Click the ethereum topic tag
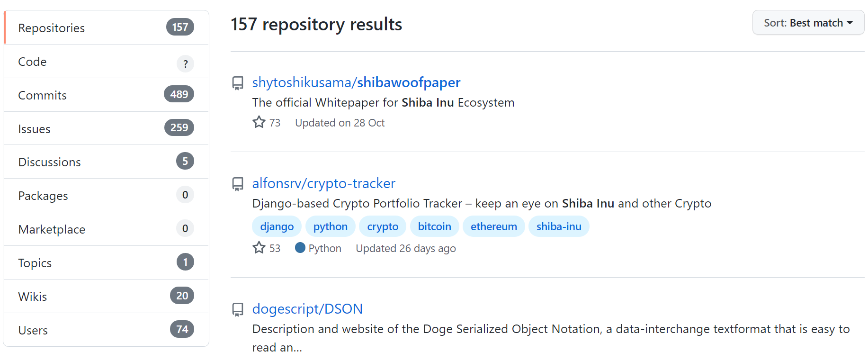This screenshot has width=868, height=352. [x=493, y=226]
